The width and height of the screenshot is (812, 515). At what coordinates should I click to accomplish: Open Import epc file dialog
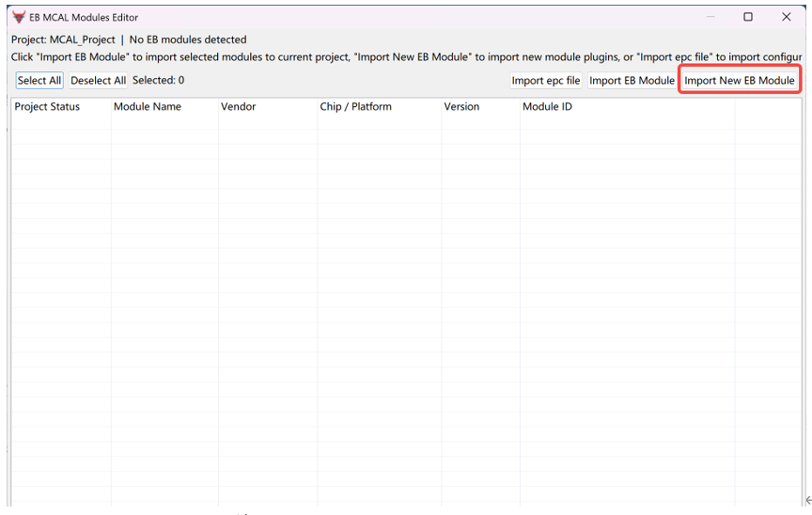[x=546, y=80]
